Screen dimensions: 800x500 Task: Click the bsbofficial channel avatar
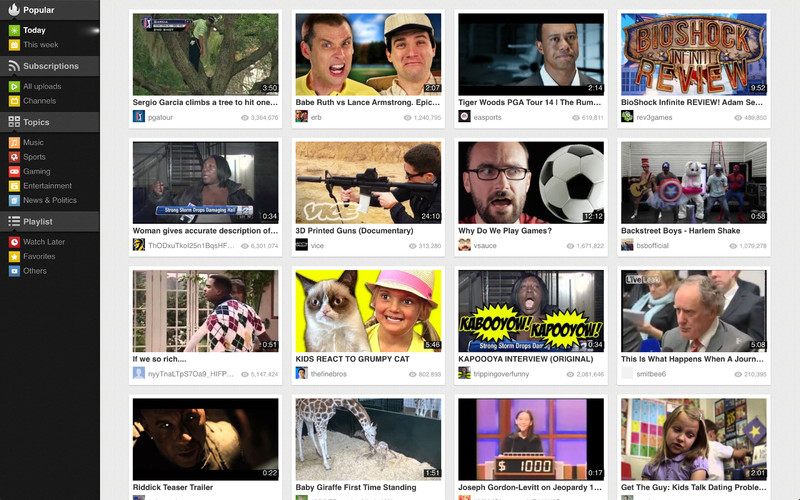(x=627, y=245)
